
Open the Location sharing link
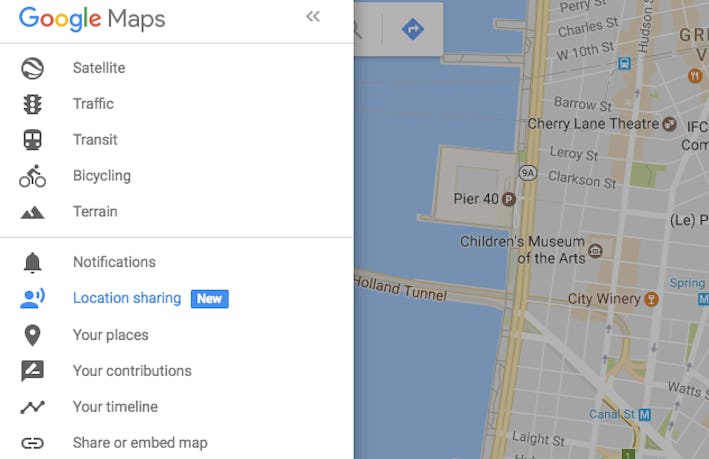tap(126, 298)
